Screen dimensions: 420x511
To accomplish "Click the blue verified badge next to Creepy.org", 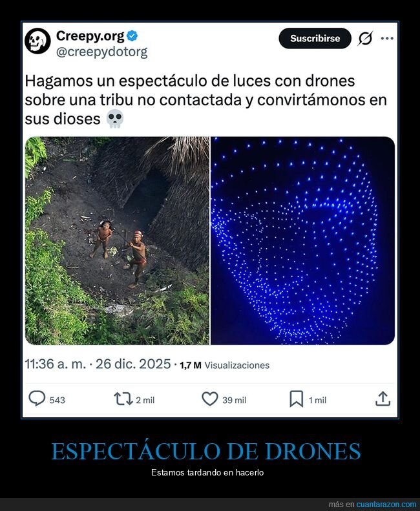I will click(x=132, y=36).
